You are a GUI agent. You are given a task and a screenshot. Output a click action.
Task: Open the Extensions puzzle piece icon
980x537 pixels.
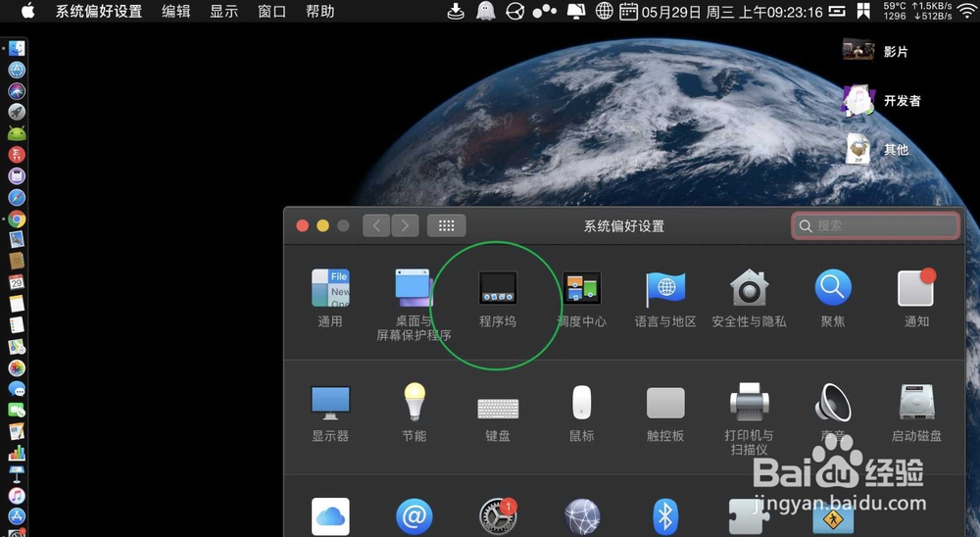749,516
